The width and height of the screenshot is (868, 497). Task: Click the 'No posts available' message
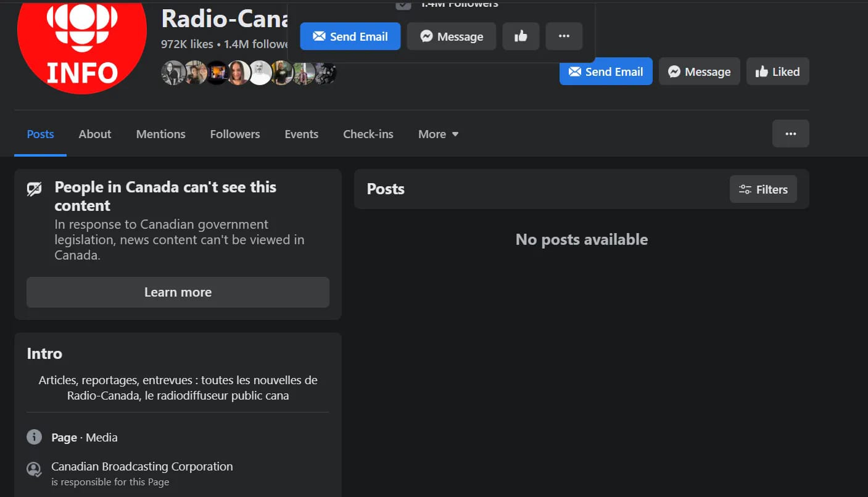pyautogui.click(x=582, y=239)
